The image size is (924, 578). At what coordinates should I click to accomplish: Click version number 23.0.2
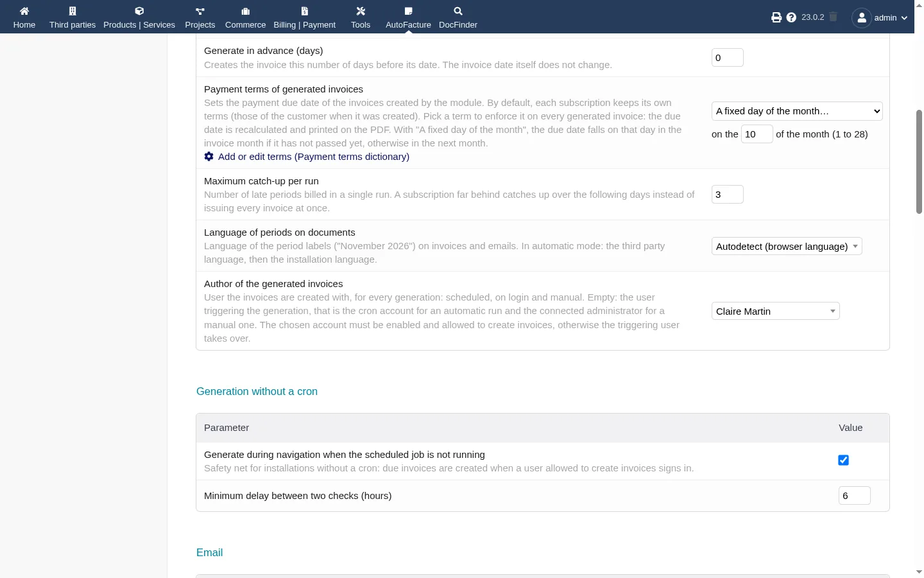click(812, 17)
